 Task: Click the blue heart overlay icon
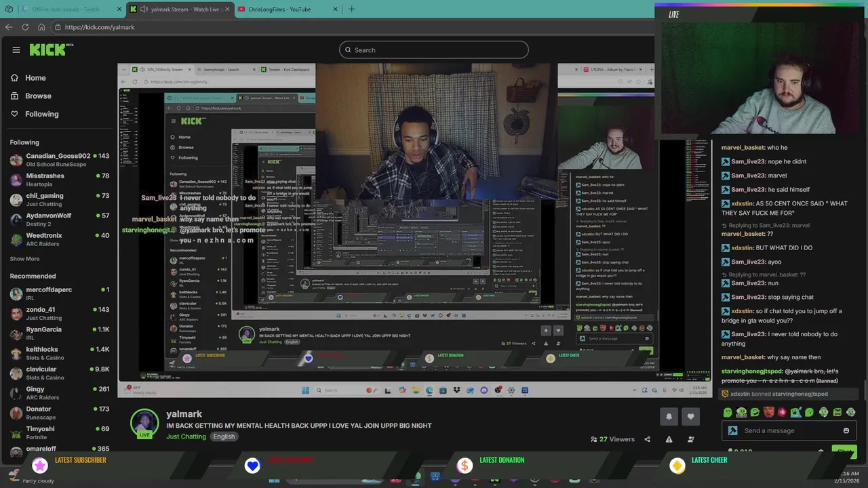tap(252, 465)
